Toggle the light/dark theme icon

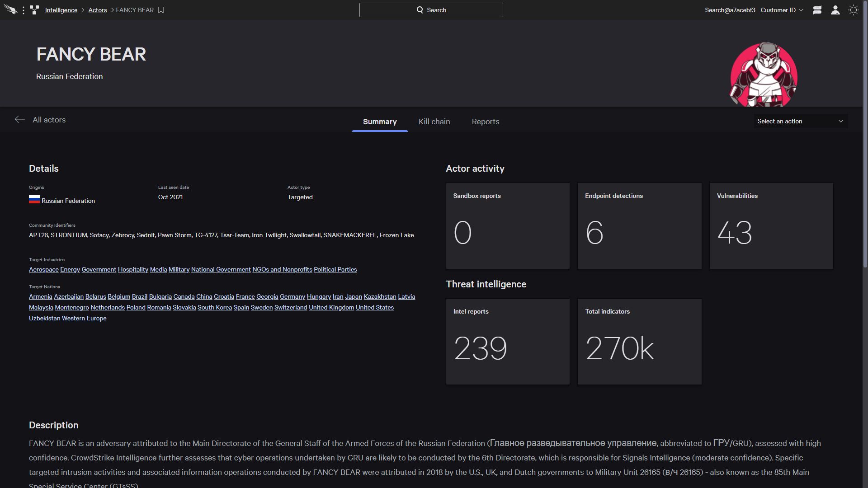click(x=854, y=10)
